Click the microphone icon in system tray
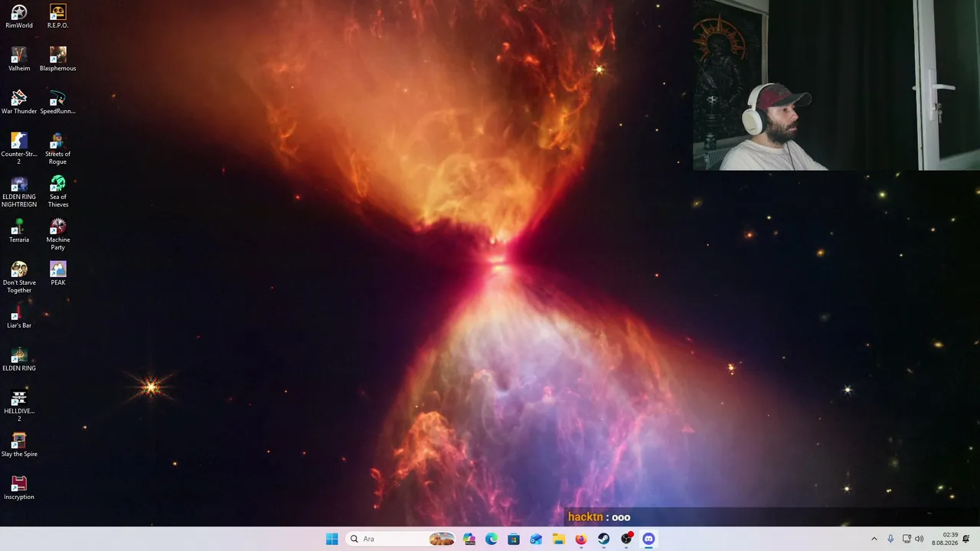 click(890, 539)
